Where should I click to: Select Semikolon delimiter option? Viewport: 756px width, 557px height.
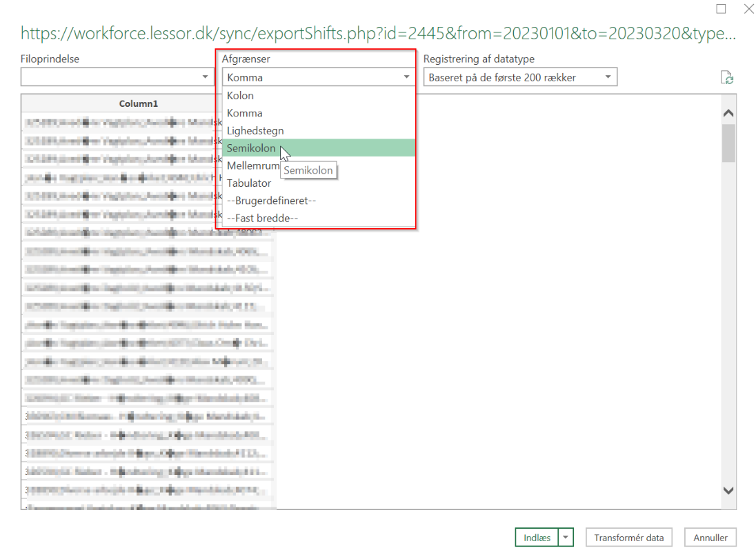[x=251, y=148]
